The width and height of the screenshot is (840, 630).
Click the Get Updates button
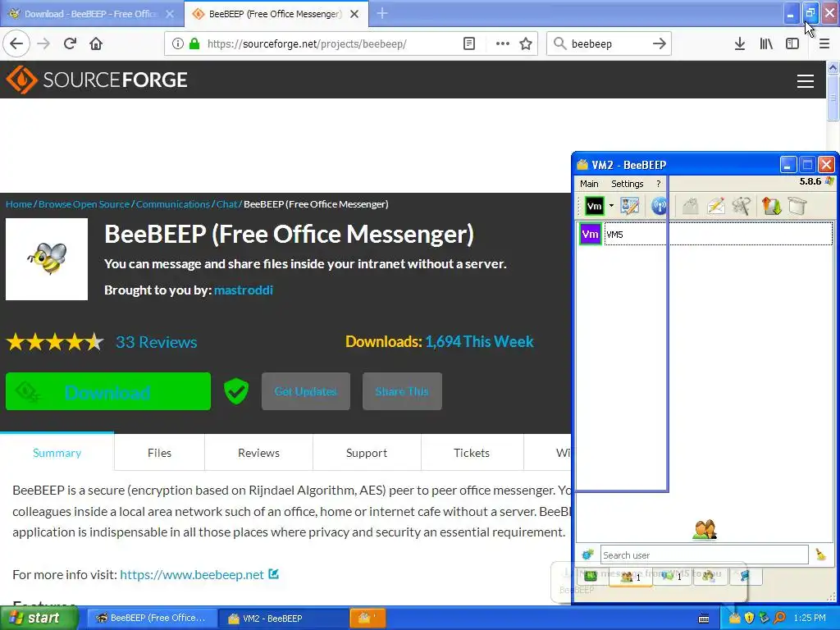306,391
